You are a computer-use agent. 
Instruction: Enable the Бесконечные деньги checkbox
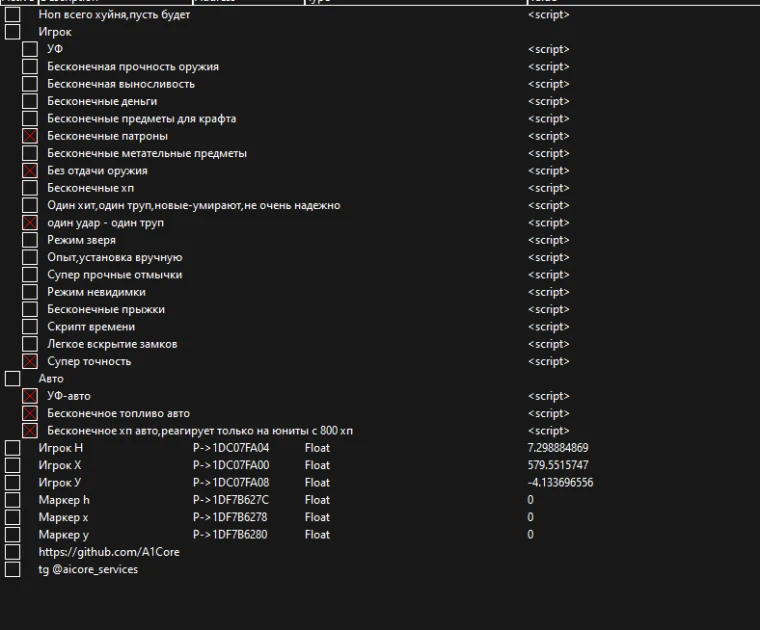coord(30,101)
